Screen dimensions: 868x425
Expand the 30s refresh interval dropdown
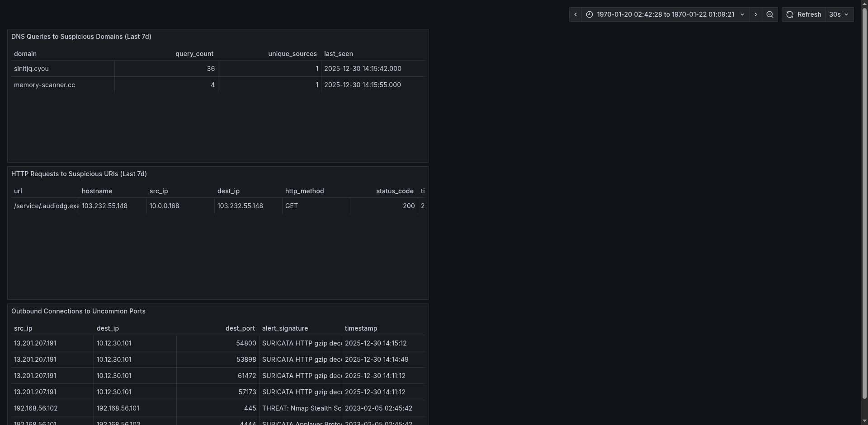point(840,14)
